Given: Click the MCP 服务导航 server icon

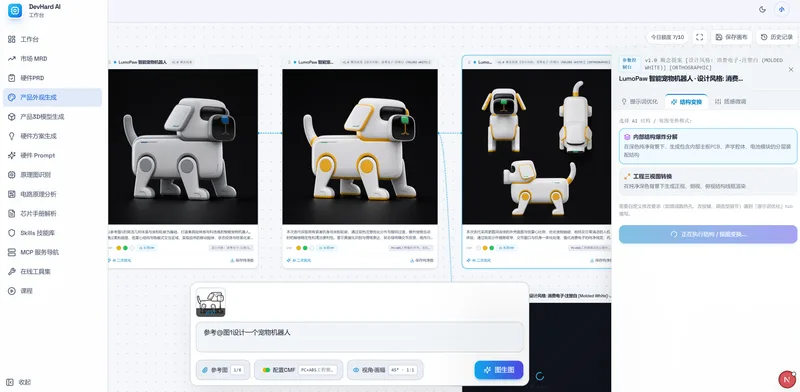Looking at the screenshot, I should 12,252.
